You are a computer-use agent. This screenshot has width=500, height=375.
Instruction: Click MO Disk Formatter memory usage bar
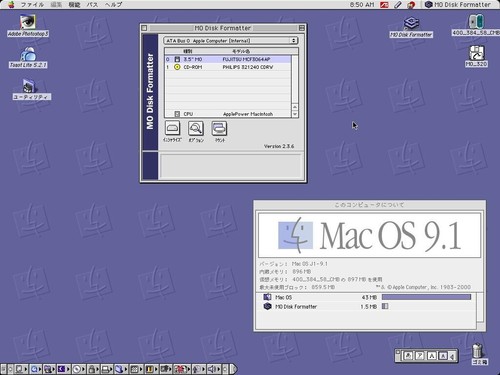(385, 306)
